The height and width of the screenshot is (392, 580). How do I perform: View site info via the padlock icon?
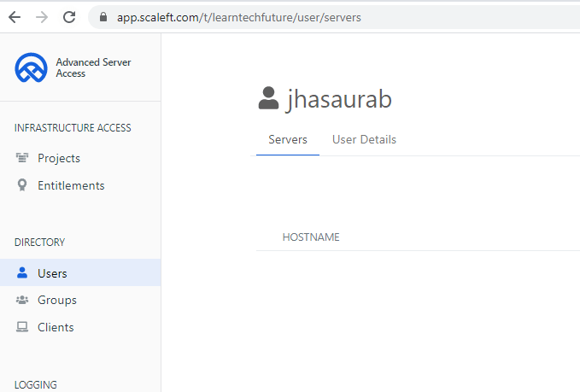(103, 17)
